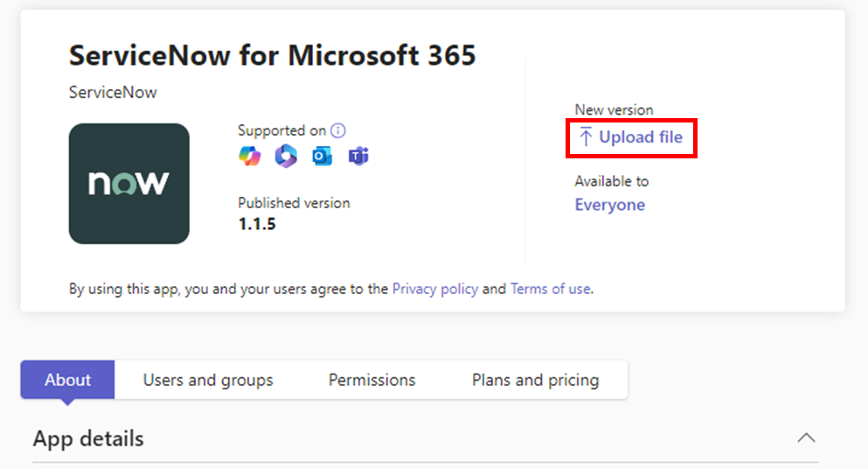Go to the Plans and pricing tab
The image size is (868, 469).
point(535,380)
